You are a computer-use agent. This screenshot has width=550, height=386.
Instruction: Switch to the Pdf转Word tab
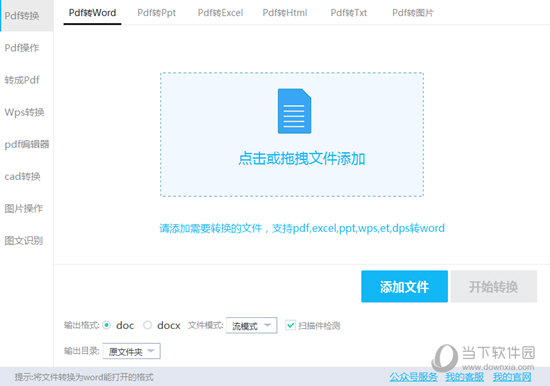92,13
